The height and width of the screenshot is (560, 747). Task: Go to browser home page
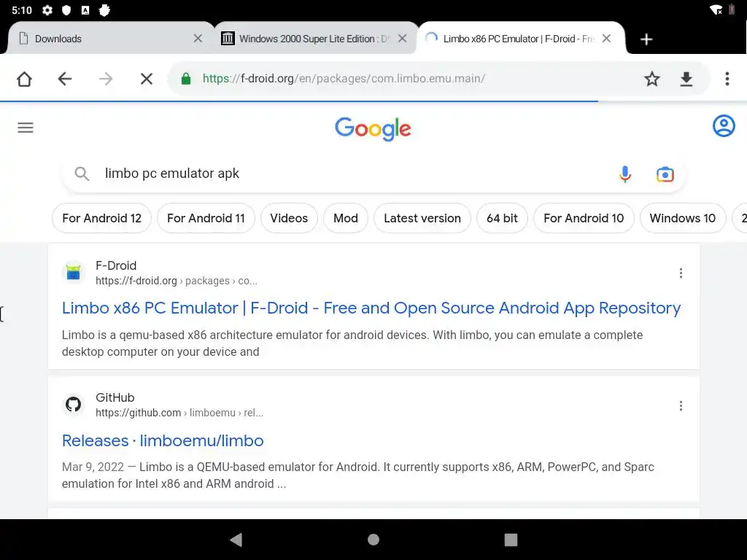(24, 79)
